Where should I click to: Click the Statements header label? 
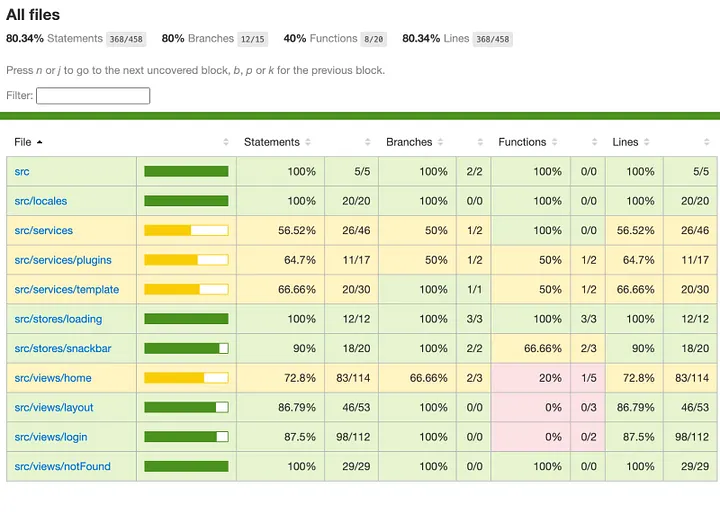tap(272, 142)
